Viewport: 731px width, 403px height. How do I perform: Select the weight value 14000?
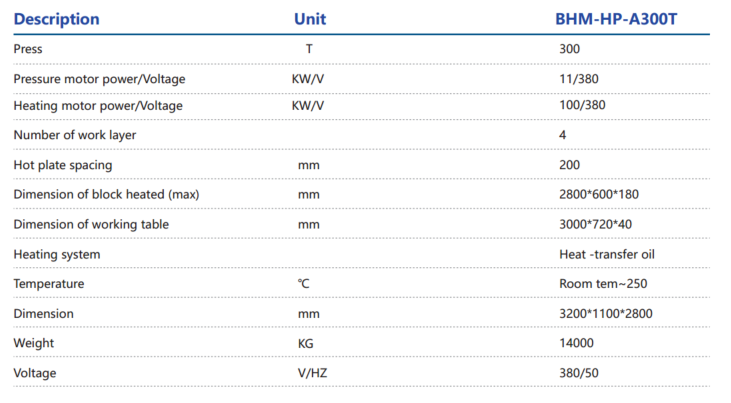click(576, 343)
